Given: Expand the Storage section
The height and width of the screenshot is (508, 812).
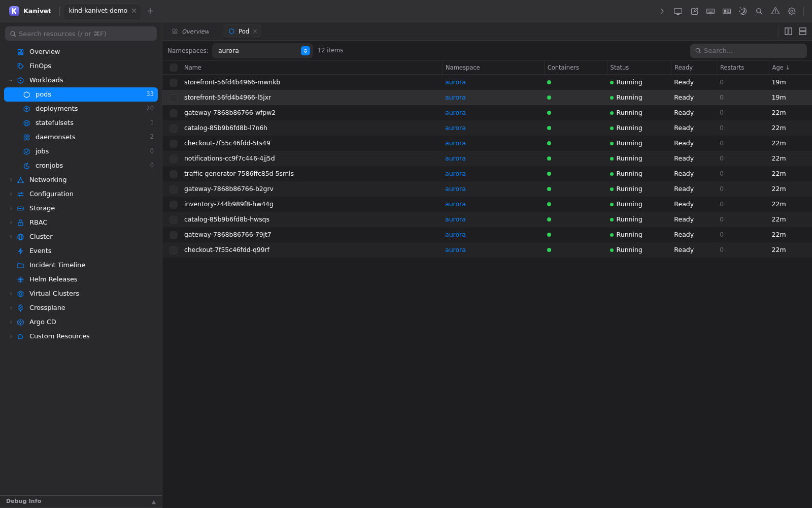Looking at the screenshot, I should 11,208.
